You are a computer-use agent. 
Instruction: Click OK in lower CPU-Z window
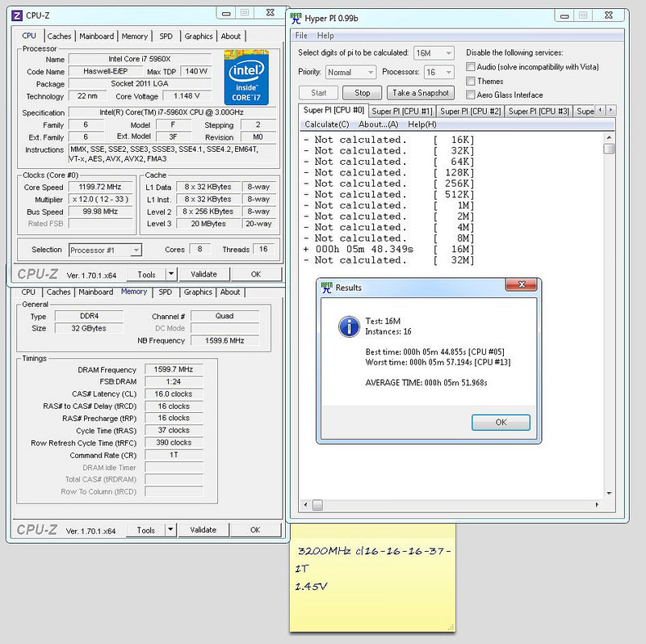coord(255,529)
